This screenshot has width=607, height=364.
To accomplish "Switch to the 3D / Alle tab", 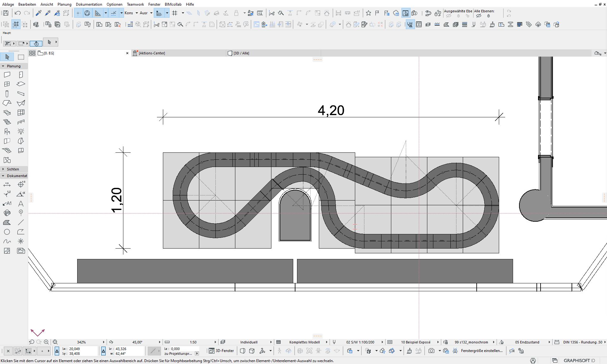I will pos(241,53).
